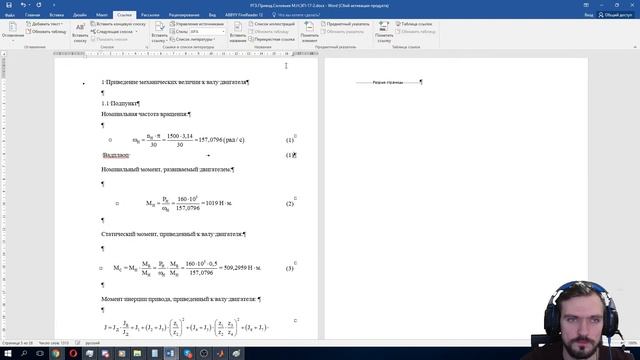Click the Tell me search field
The image size is (640, 360).
299,15
